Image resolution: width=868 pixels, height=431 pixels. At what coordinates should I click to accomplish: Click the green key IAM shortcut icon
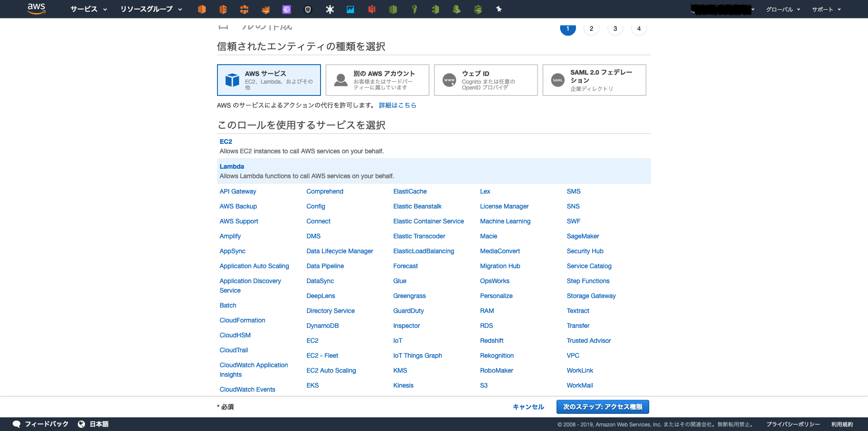[414, 9]
